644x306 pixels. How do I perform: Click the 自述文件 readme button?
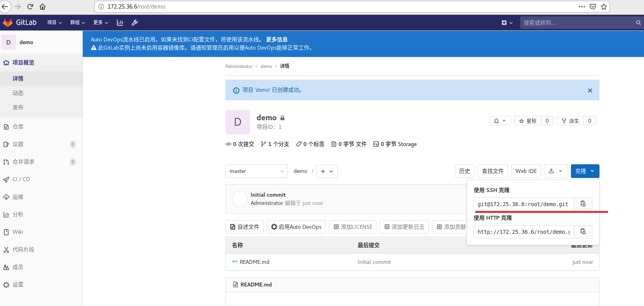[x=244, y=227]
